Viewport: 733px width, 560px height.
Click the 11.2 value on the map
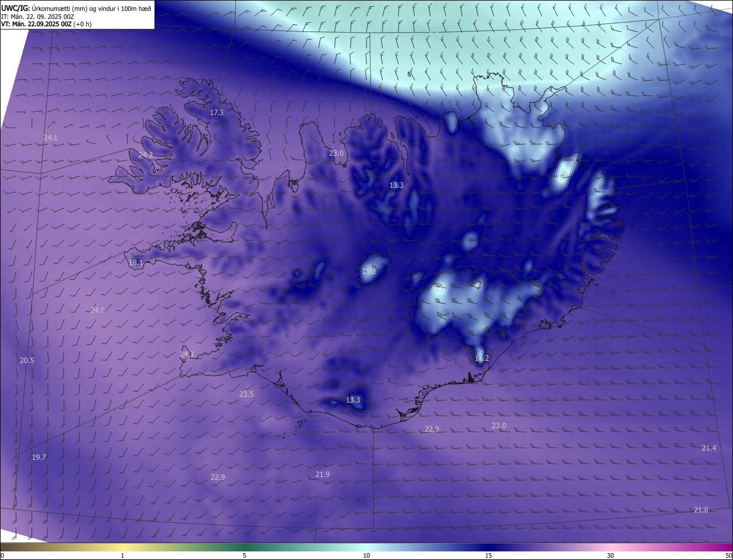[x=482, y=358]
